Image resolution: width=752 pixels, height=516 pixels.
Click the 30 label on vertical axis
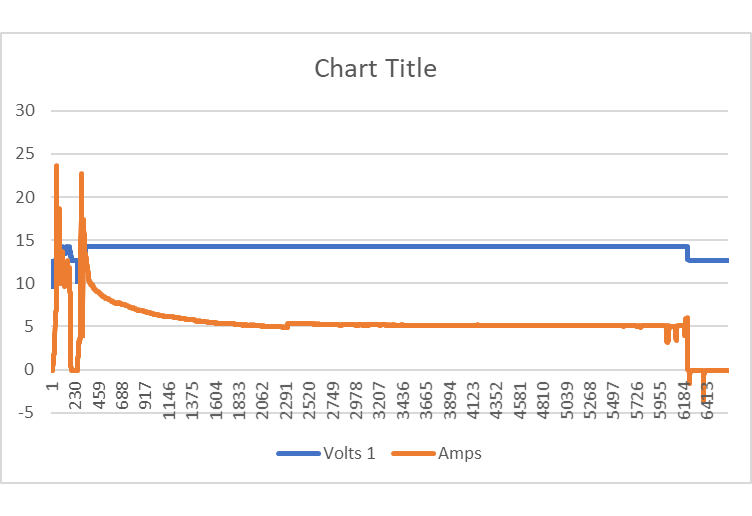[25, 110]
